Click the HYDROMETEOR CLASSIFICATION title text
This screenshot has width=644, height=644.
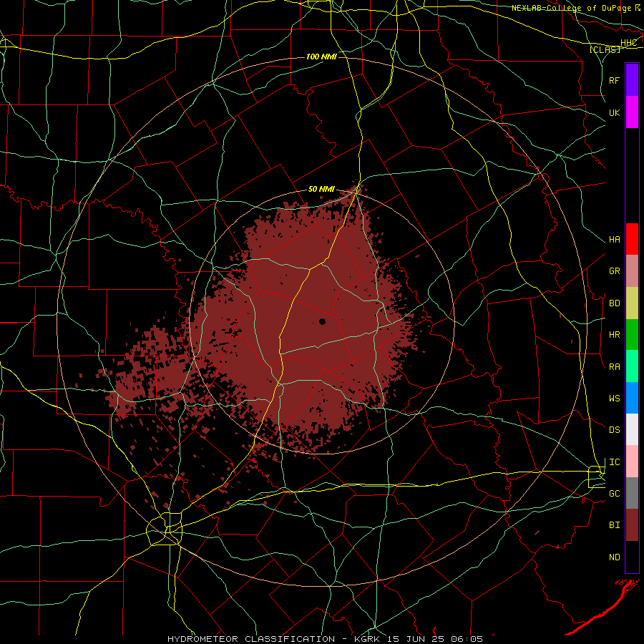[x=251, y=639]
